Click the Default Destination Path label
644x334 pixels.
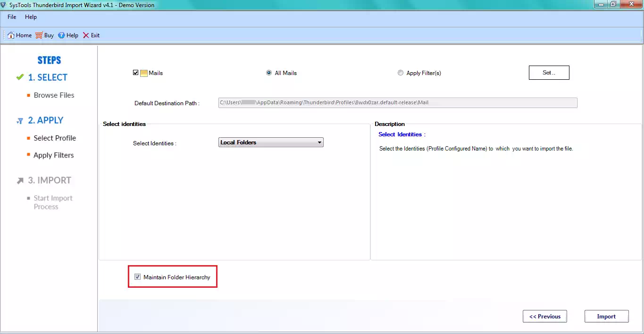pyautogui.click(x=167, y=103)
